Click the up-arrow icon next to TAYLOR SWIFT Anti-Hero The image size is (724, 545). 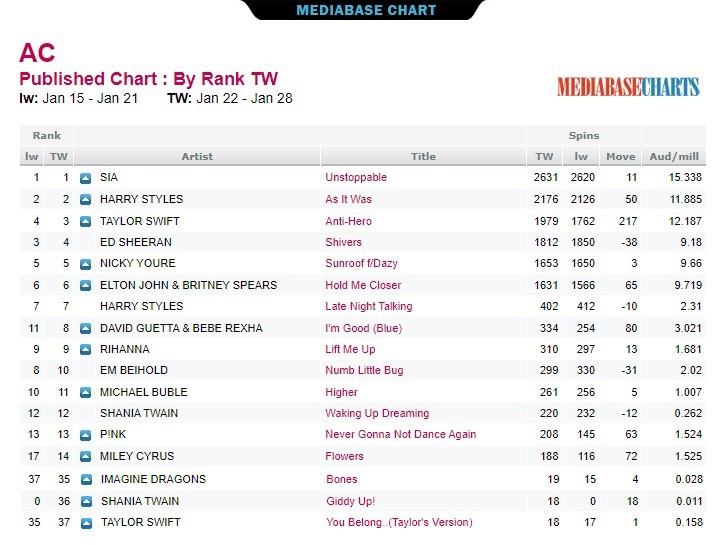pyautogui.click(x=85, y=222)
